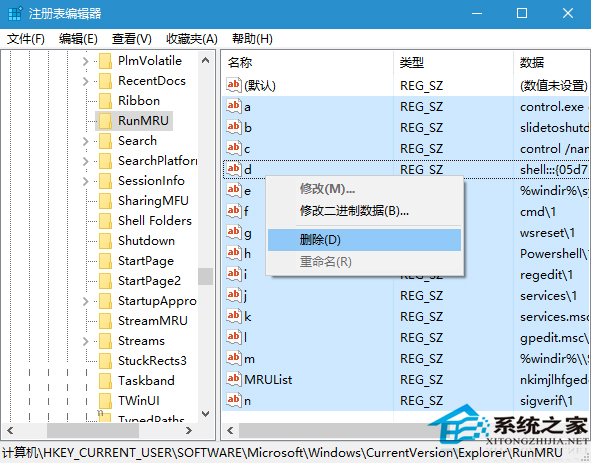Expand the StartupApproved key

[x=86, y=301]
